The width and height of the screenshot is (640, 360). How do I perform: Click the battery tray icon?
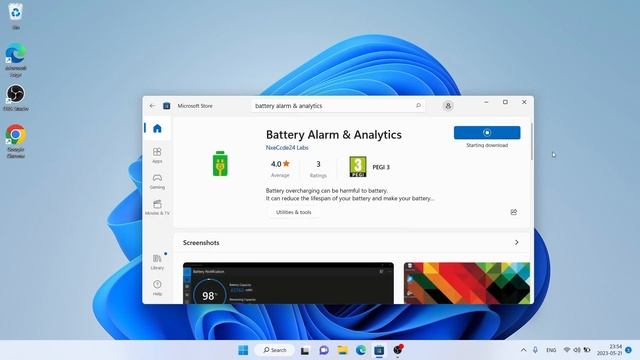click(x=587, y=350)
